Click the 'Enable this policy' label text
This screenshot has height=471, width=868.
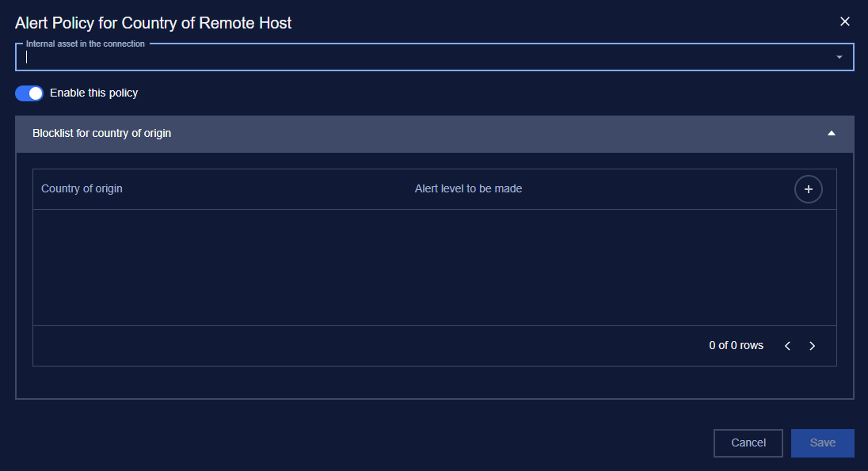pyautogui.click(x=93, y=93)
